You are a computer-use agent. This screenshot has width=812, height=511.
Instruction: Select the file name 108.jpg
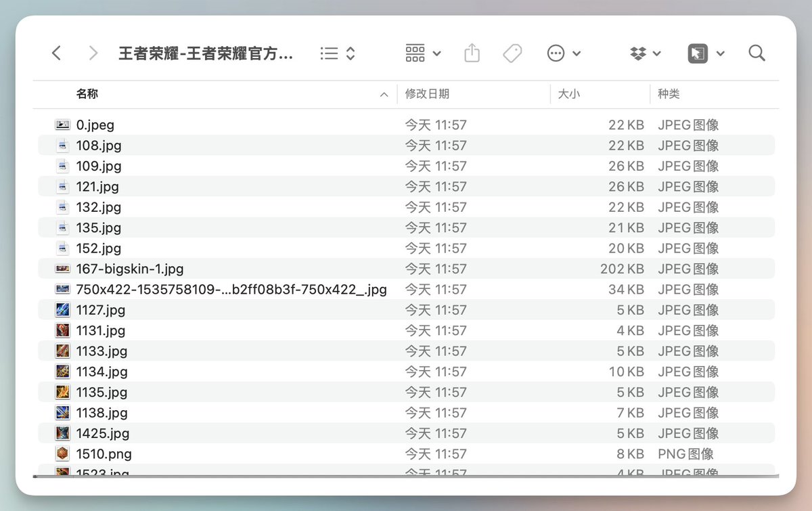(99, 146)
